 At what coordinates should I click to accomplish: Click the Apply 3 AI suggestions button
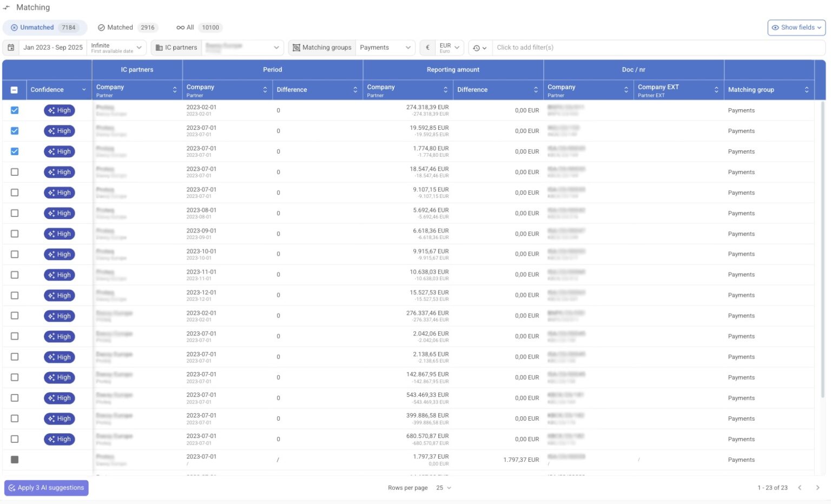coord(46,487)
